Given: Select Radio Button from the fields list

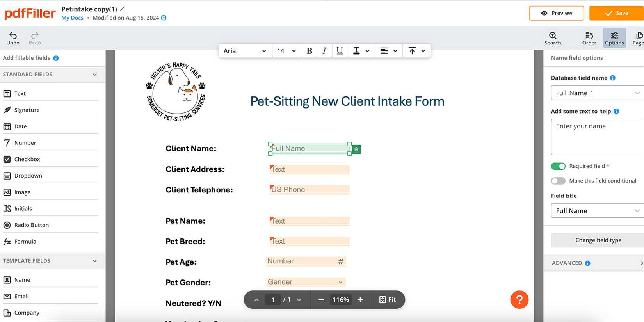Looking at the screenshot, I should click(x=31, y=225).
